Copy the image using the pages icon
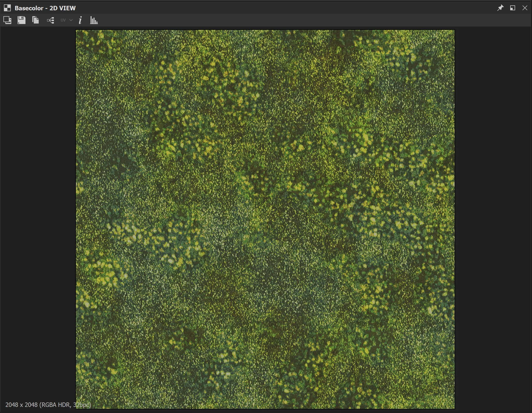 tap(35, 20)
